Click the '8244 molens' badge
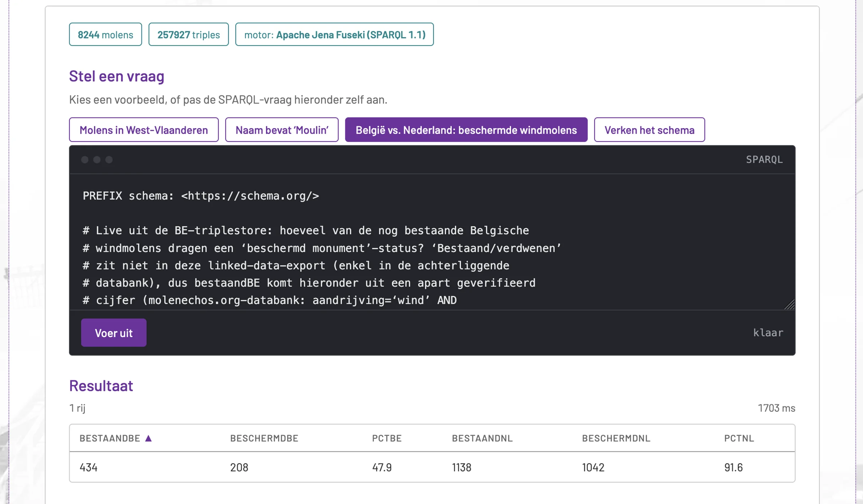This screenshot has height=504, width=863. 105,34
